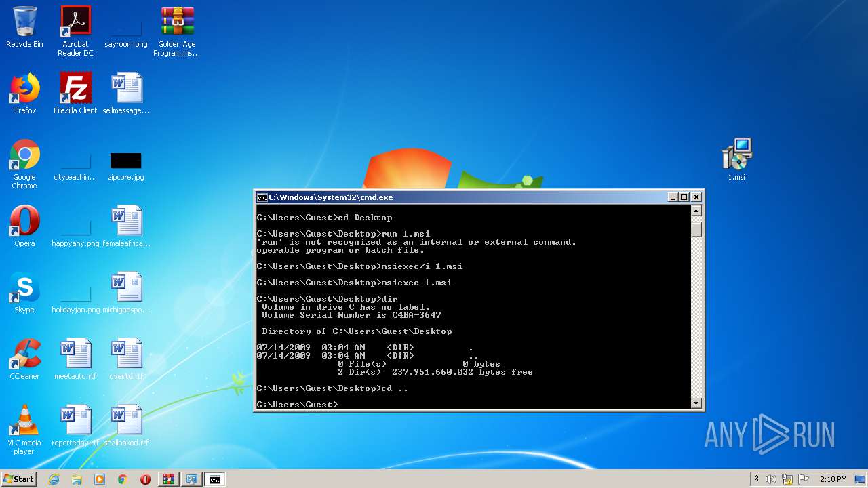Select the meetauto.rtf document

click(x=75, y=359)
